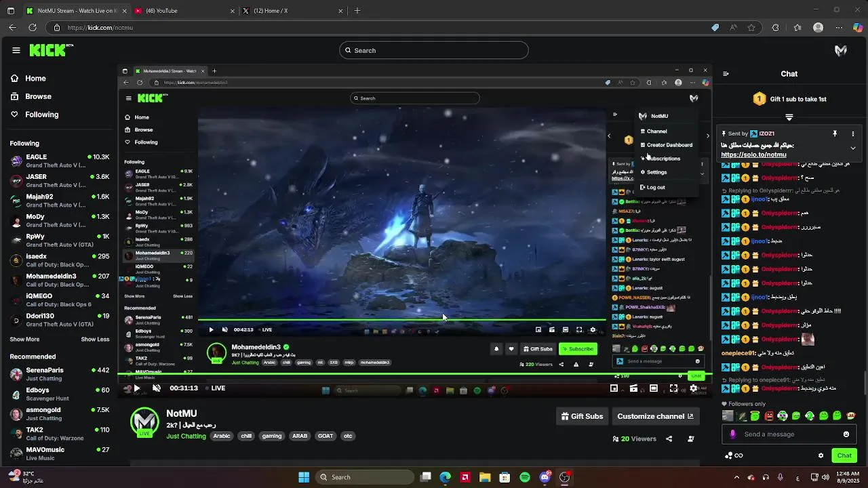Viewport: 868px width, 488px height.
Task: Go to Home in Kick sidebar
Action: click(x=28, y=79)
